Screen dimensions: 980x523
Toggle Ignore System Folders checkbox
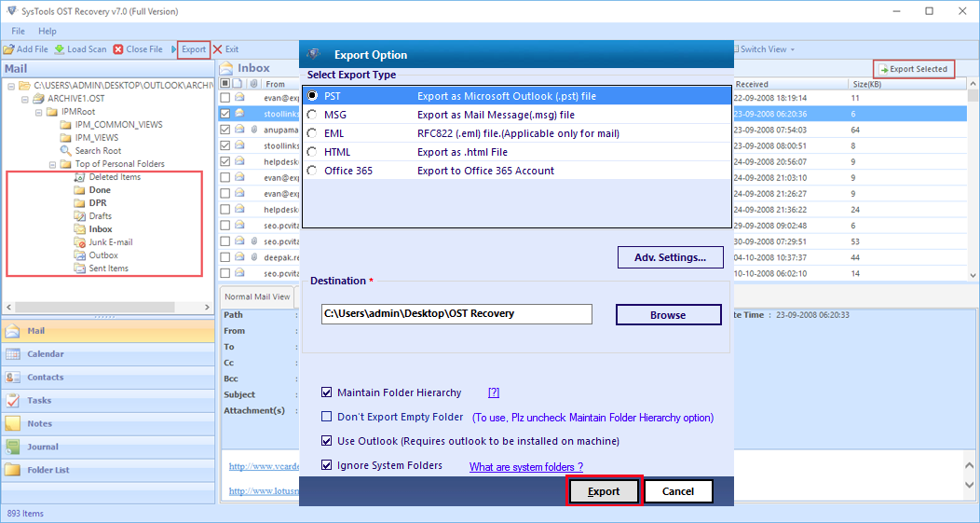(x=326, y=465)
